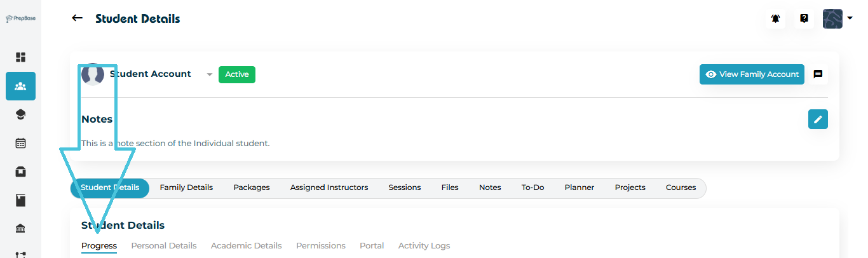868x258 pixels.
Task: Click the View Family Account button
Action: [752, 74]
